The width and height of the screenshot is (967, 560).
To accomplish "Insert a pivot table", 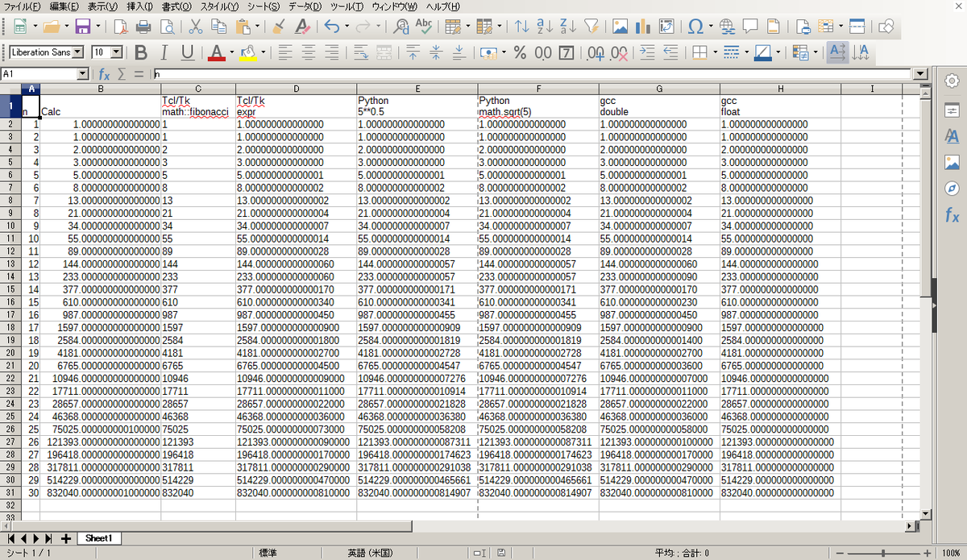I will tap(666, 27).
